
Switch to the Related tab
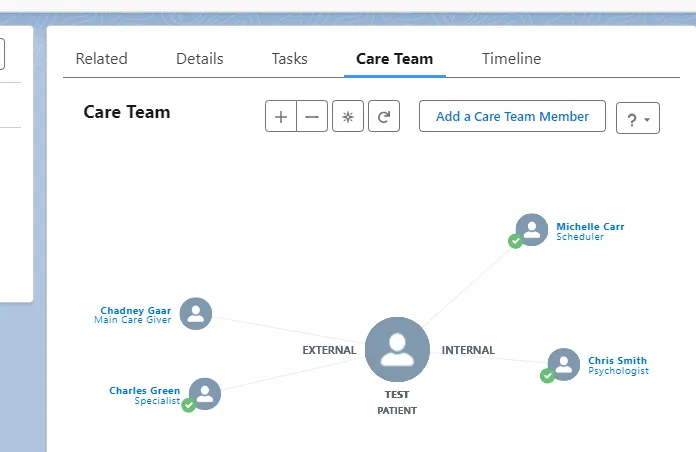(x=102, y=59)
